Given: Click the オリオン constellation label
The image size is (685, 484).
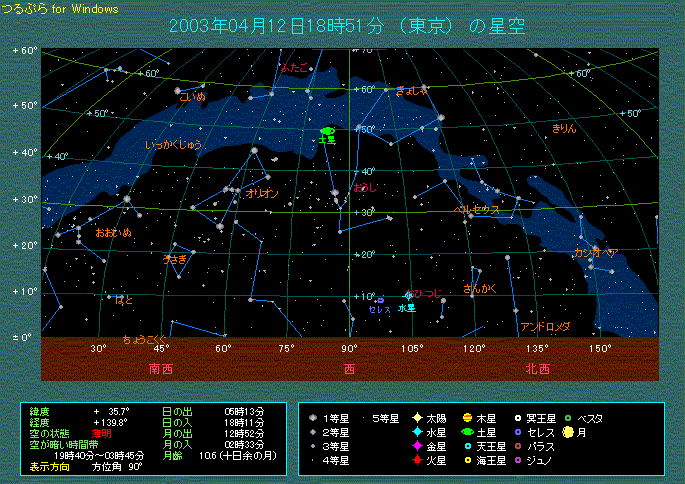Looking at the screenshot, I should click(x=261, y=193).
